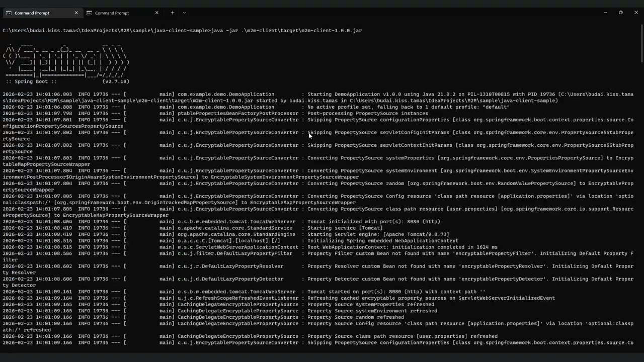Viewport: 644px width, 362px height.
Task: Open a new terminal tab with plus
Action: tap(172, 13)
